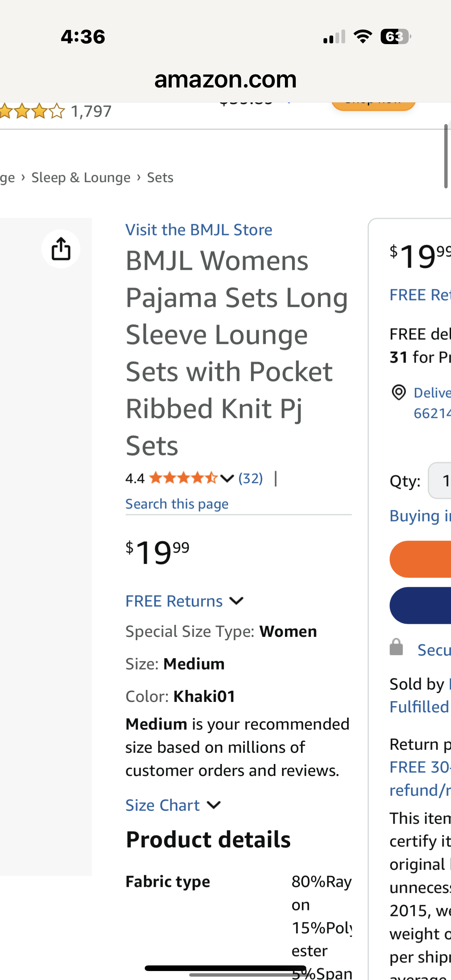Tap the Wi-Fi status icon
Screen dimensions: 451x980
pyautogui.click(x=362, y=36)
